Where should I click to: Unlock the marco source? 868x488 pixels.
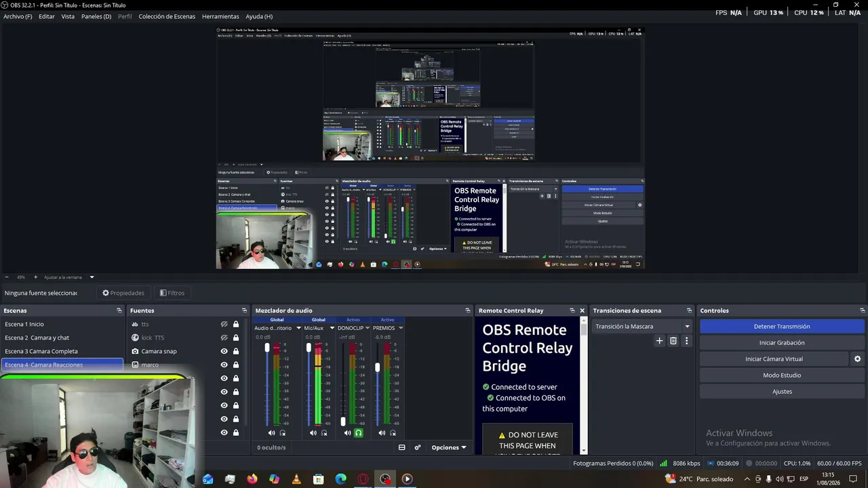(236, 365)
